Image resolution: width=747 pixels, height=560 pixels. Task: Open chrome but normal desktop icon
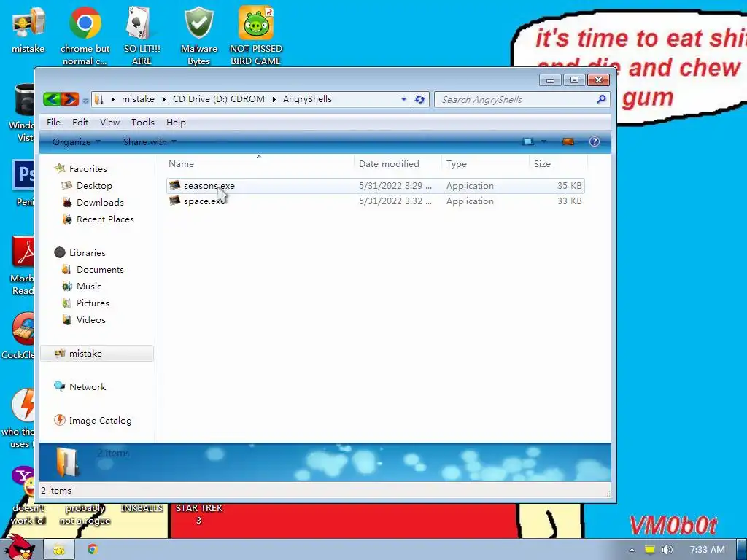click(x=85, y=36)
